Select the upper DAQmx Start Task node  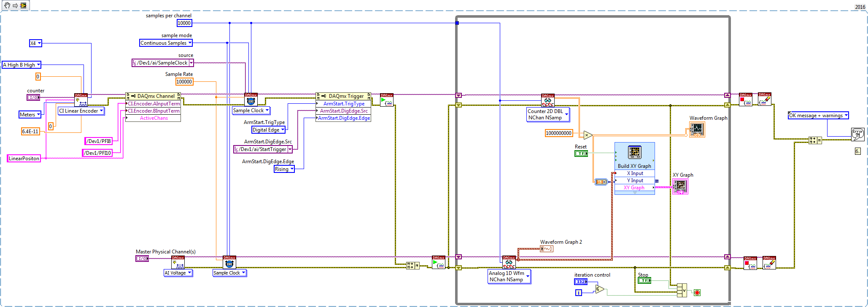pyautogui.click(x=387, y=100)
